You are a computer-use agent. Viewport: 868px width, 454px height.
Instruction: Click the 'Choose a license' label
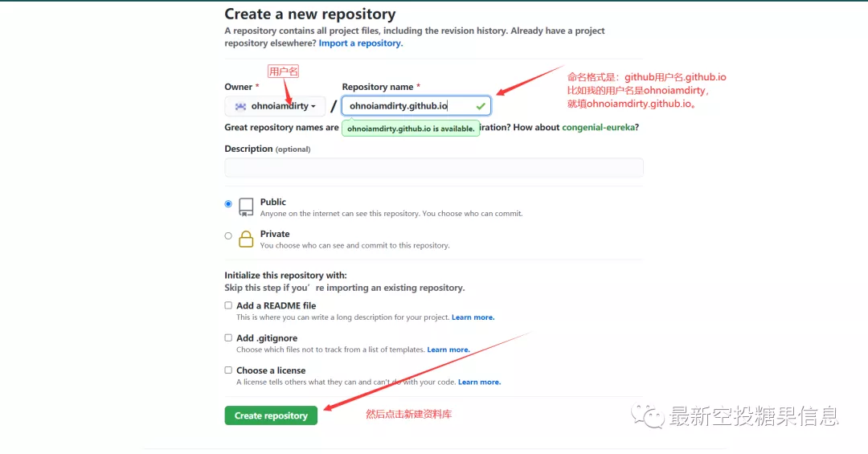[x=271, y=370]
